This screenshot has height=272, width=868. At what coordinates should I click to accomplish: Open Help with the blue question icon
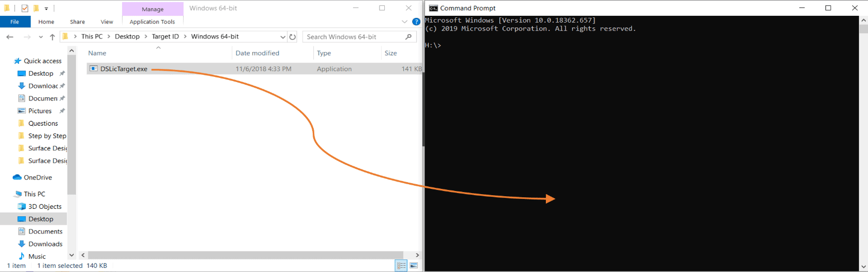pyautogui.click(x=416, y=22)
